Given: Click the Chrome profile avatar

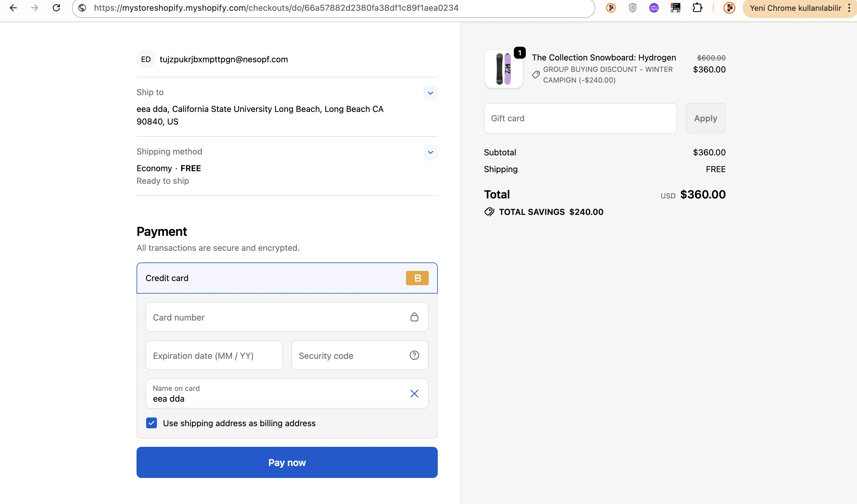Looking at the screenshot, I should pyautogui.click(x=729, y=8).
